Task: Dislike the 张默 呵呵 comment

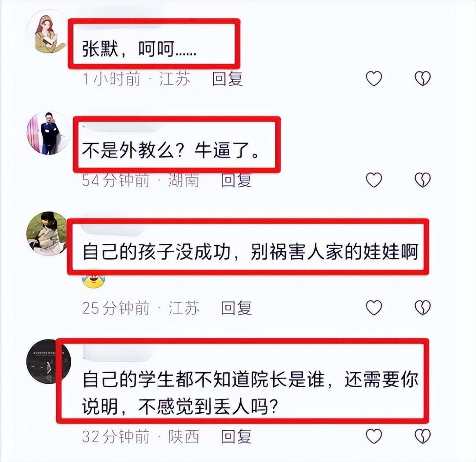Action: tap(423, 79)
